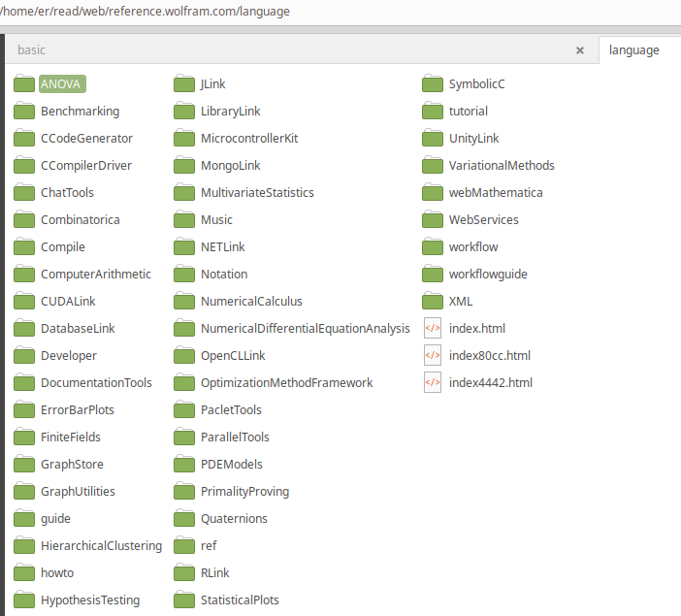The image size is (681, 616).
Task: Select the GraphUtilities folder name
Action: click(79, 491)
